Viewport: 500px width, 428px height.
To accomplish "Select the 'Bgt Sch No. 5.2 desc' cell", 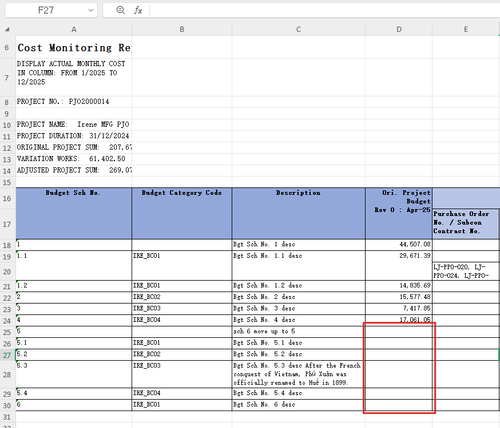I will tap(298, 354).
